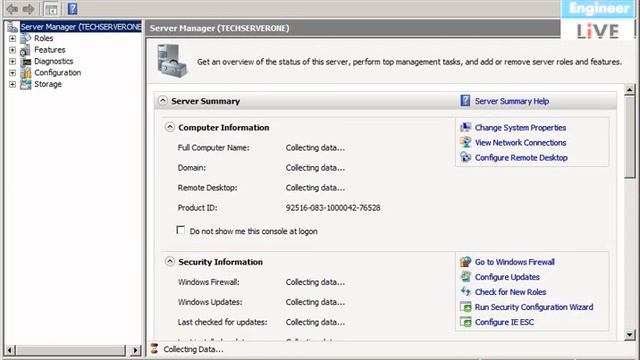Click the Server Manager root node icon
This screenshot has height=360, width=640.
coord(13,27)
